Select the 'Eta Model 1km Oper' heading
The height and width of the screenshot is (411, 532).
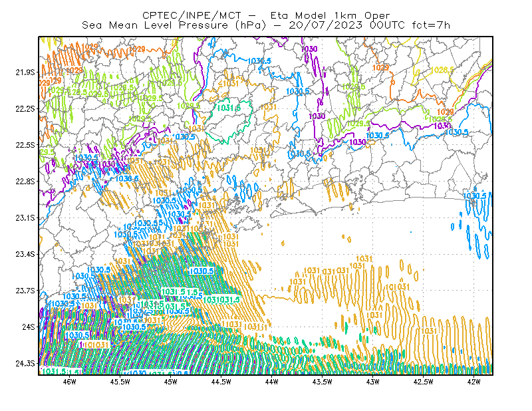pyautogui.click(x=330, y=15)
